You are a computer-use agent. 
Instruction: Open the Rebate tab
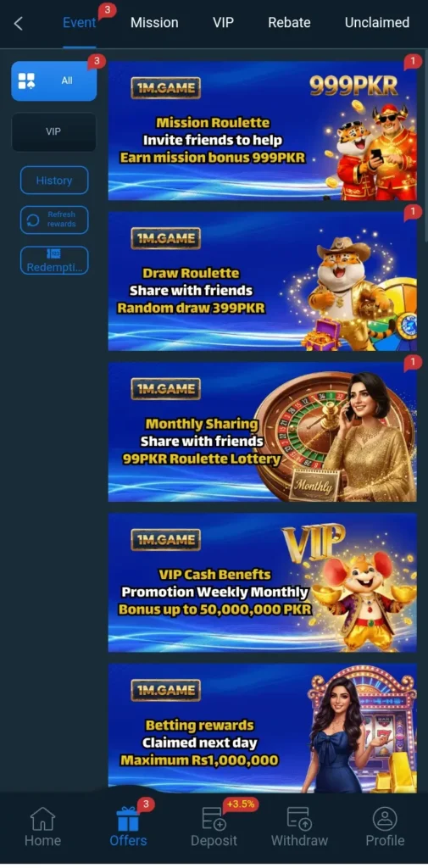289,23
